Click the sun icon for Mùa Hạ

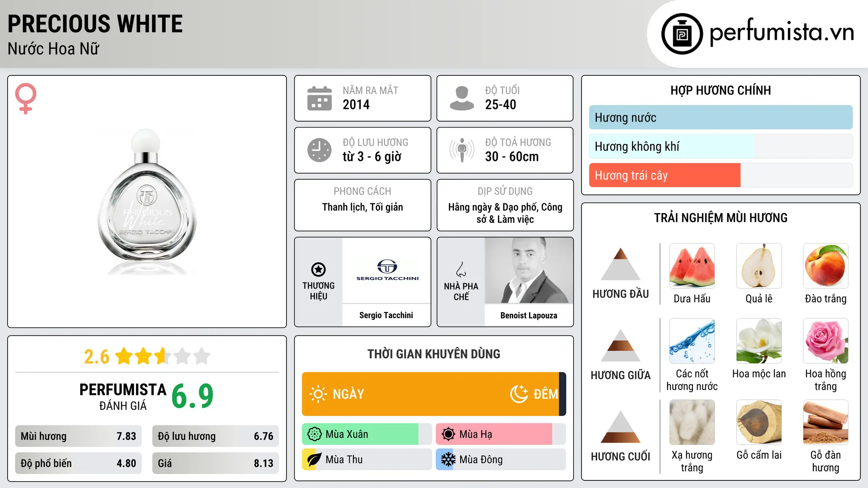click(x=448, y=434)
